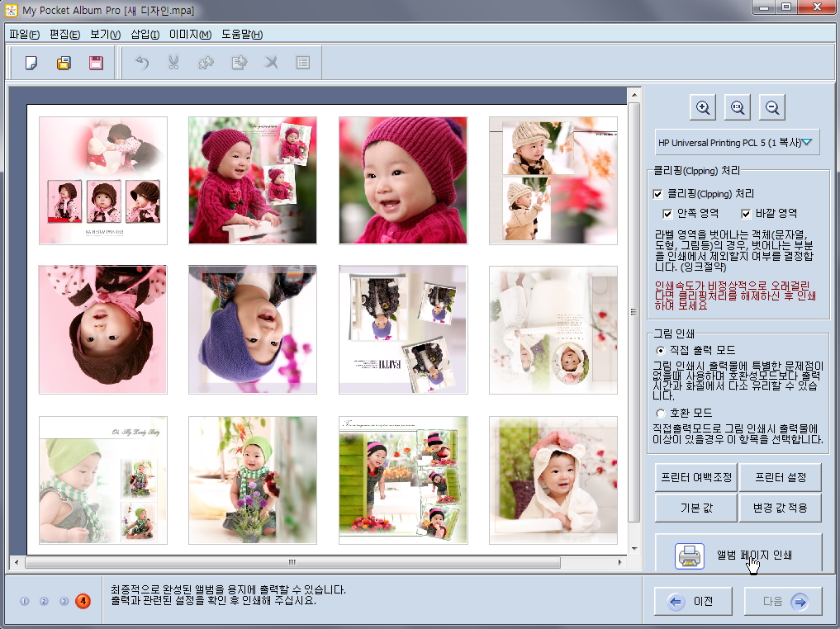The image size is (840, 629).
Task: Select the upside-down purple hat baby page
Action: coord(252,329)
